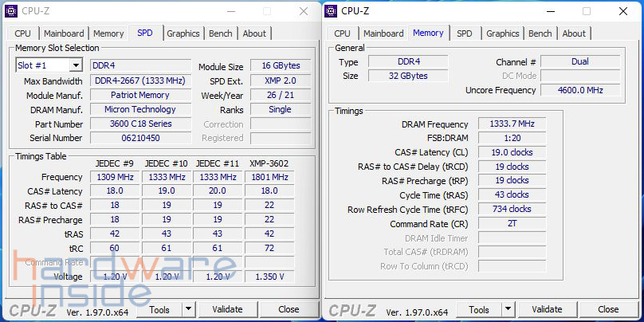644x322 pixels.
Task: Open the Slot #1 memory slot dropdown
Action: point(76,65)
